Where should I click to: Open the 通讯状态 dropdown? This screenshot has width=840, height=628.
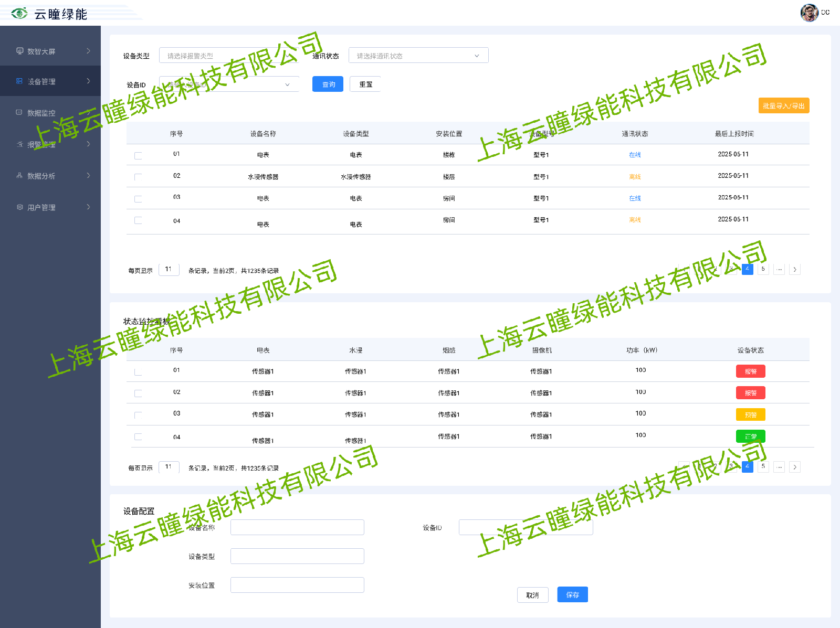tap(418, 56)
